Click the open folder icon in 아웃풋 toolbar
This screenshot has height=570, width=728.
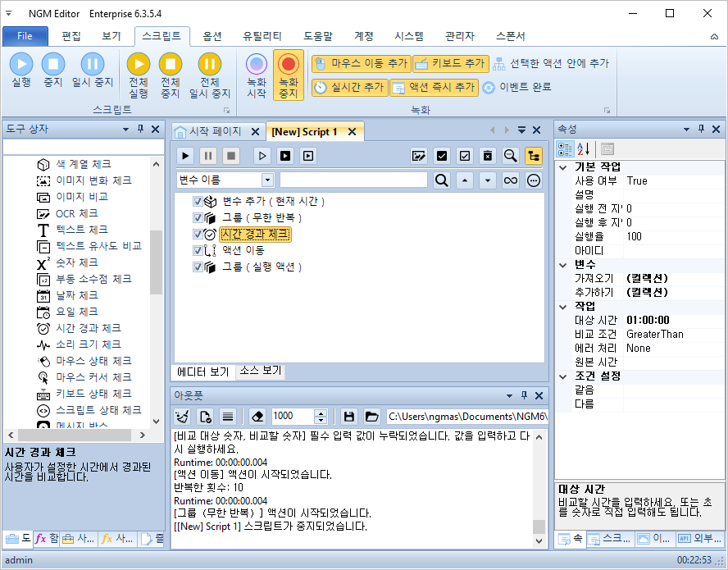pos(371,417)
